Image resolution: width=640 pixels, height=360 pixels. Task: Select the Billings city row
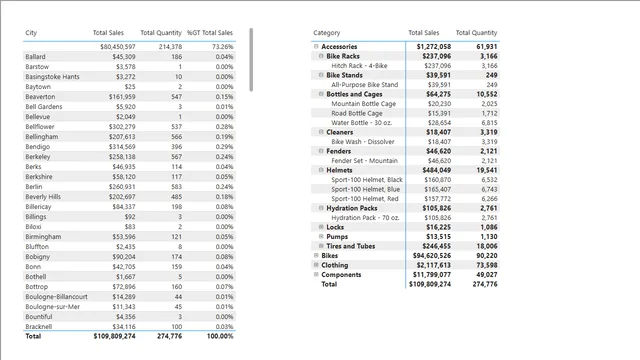click(129, 217)
